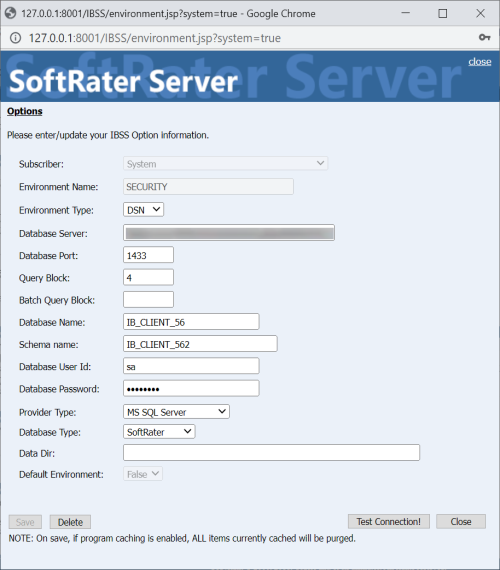This screenshot has width=500, height=570.
Task: Click the 'NOTE: On save' message
Action: tap(182, 538)
